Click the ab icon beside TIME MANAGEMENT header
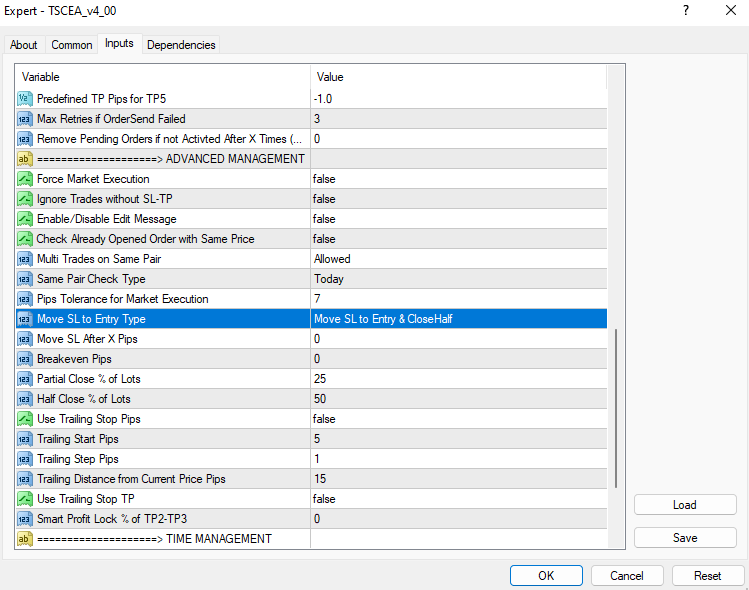Image resolution: width=749 pixels, height=590 pixels. pyautogui.click(x=25, y=539)
